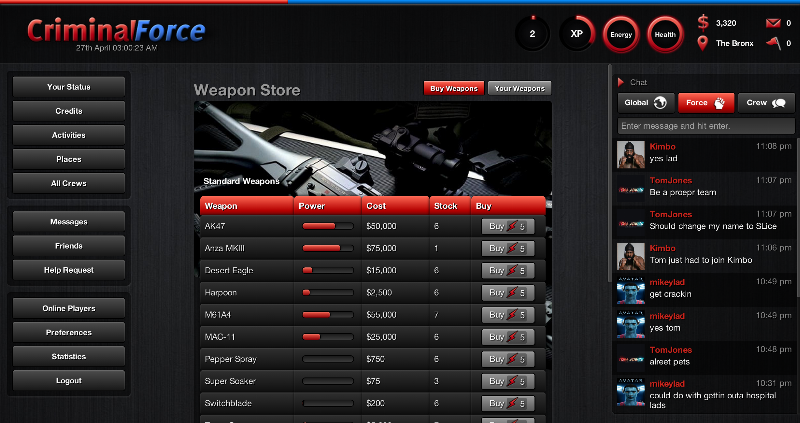
Task: Click mikeylad avatar on 'get crackin' message
Action: [631, 290]
